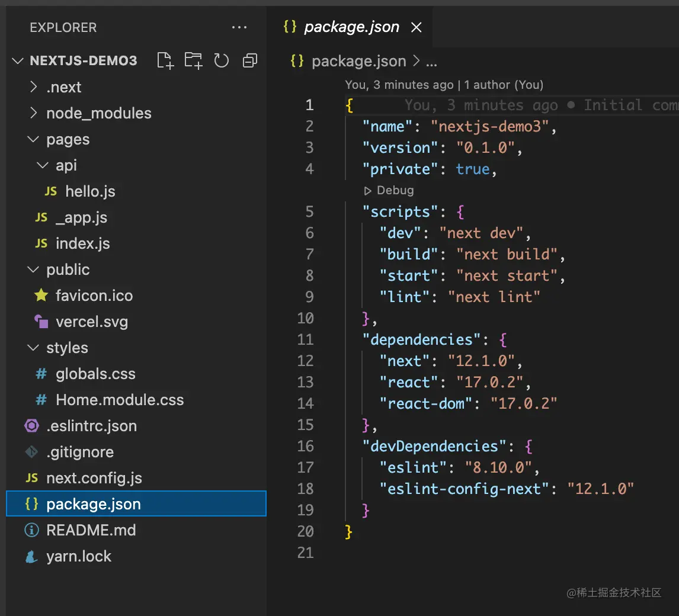Click the New Folder icon in Explorer

click(193, 60)
